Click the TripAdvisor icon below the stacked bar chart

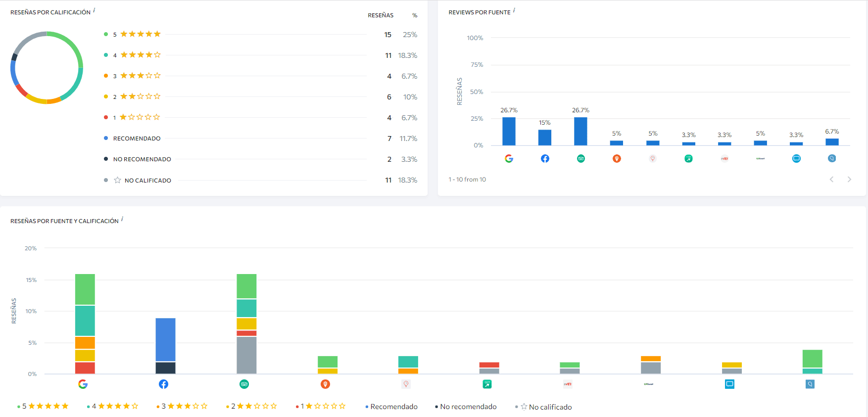point(244,384)
